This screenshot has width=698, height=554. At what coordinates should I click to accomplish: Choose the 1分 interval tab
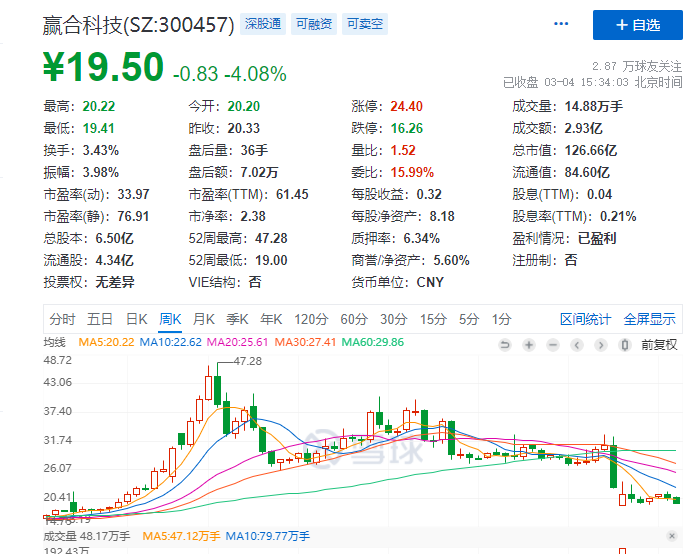[501, 319]
